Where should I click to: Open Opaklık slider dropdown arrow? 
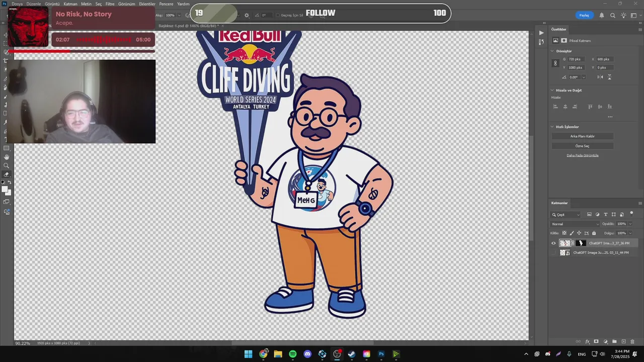pyautogui.click(x=630, y=224)
